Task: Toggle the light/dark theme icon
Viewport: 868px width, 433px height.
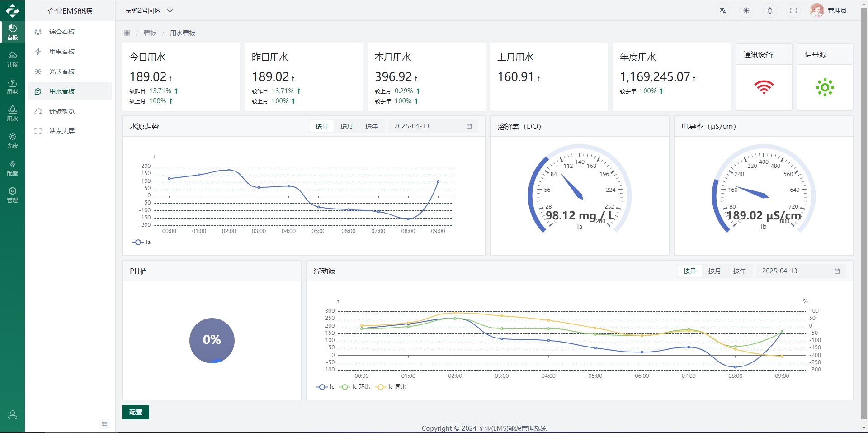Action: 746,10
